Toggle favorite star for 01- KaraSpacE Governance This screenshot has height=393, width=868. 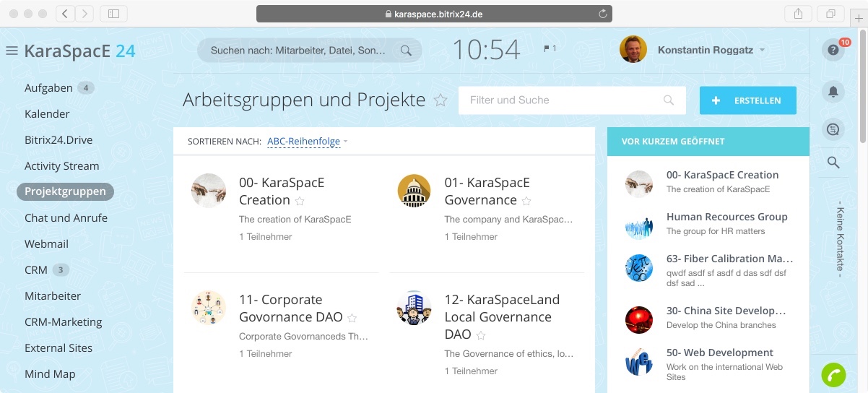(x=526, y=201)
